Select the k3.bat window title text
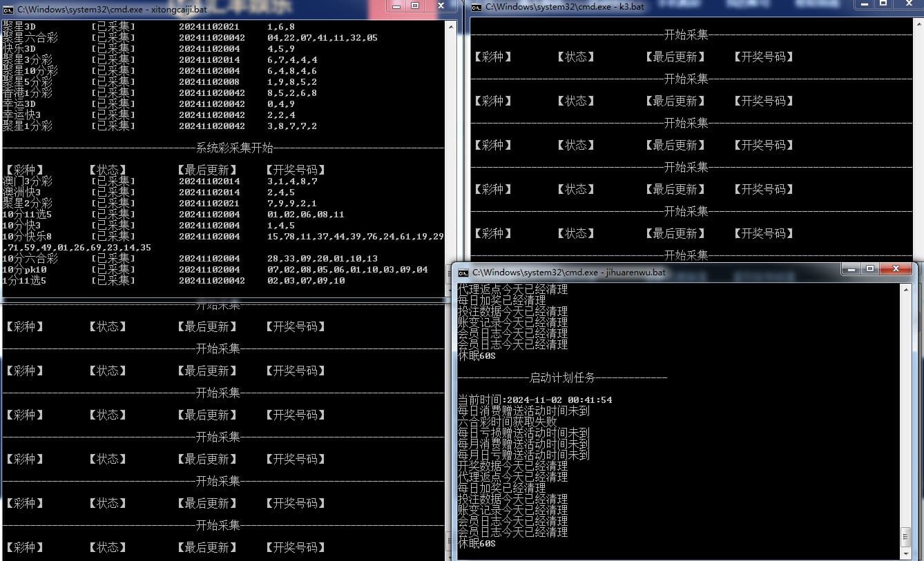 [x=564, y=7]
